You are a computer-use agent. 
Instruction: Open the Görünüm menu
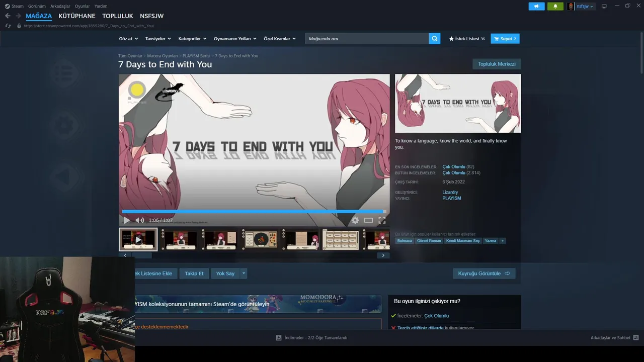[37, 6]
